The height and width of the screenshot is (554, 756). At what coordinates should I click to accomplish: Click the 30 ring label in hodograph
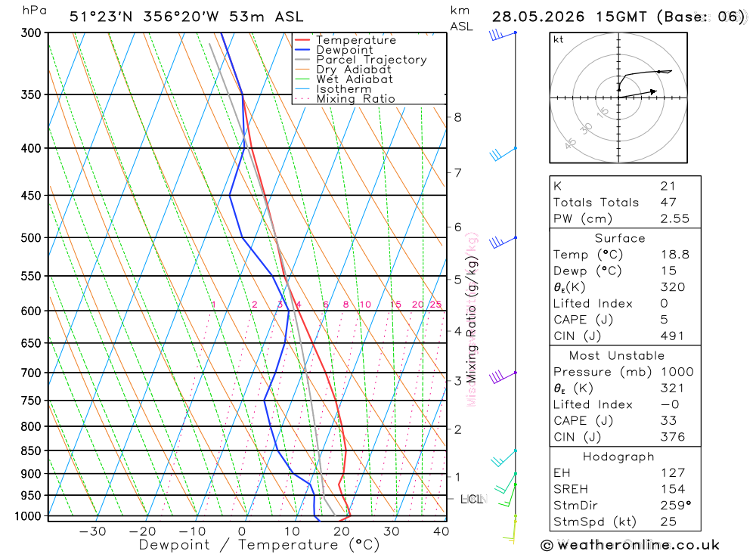click(x=586, y=128)
